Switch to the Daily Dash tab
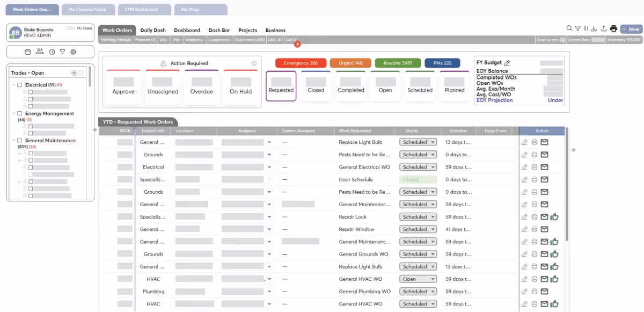 coord(153,31)
